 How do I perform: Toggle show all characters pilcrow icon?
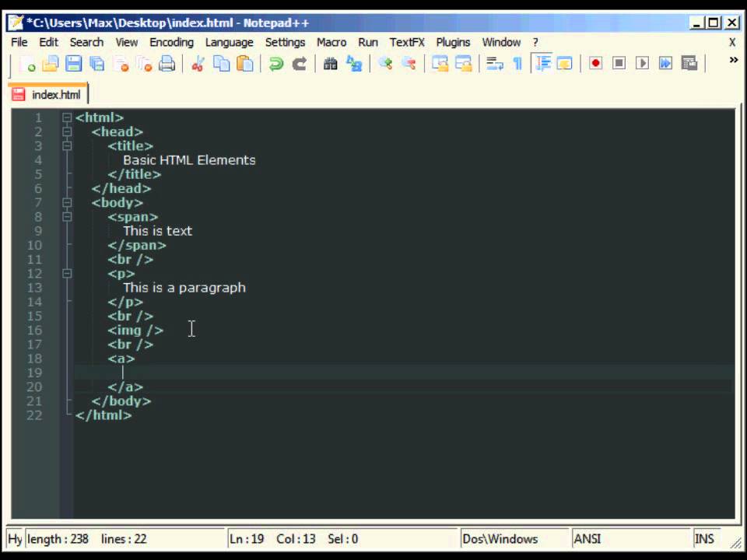(517, 64)
